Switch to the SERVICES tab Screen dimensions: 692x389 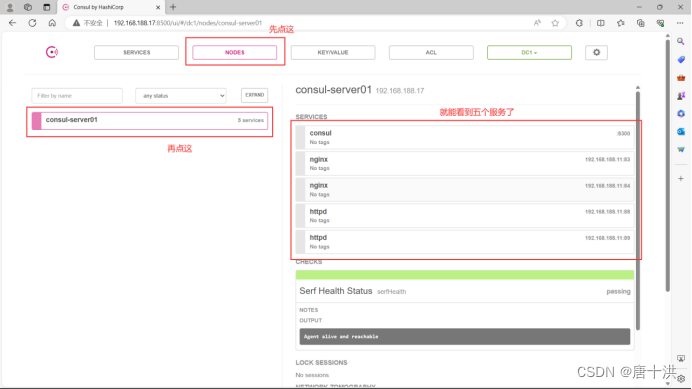136,53
